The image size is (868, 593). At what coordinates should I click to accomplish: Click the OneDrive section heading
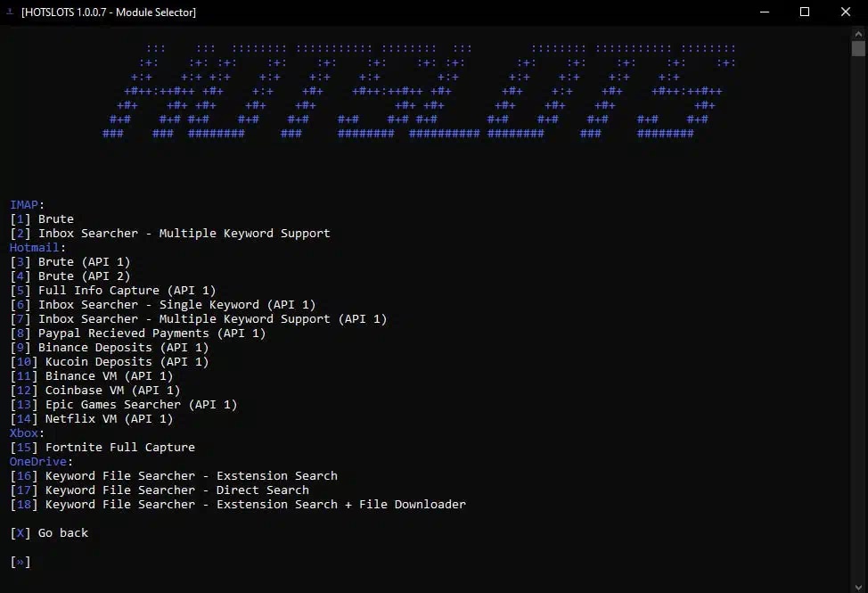pyautogui.click(x=41, y=462)
